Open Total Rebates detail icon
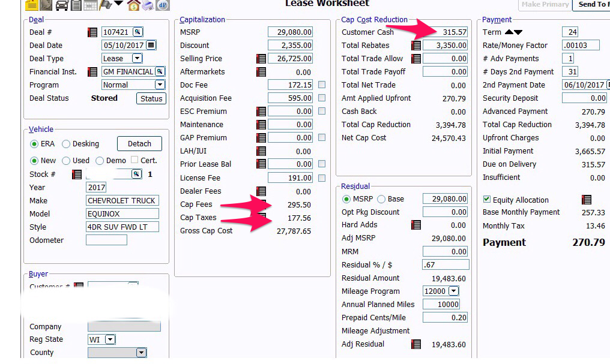 [x=416, y=46]
